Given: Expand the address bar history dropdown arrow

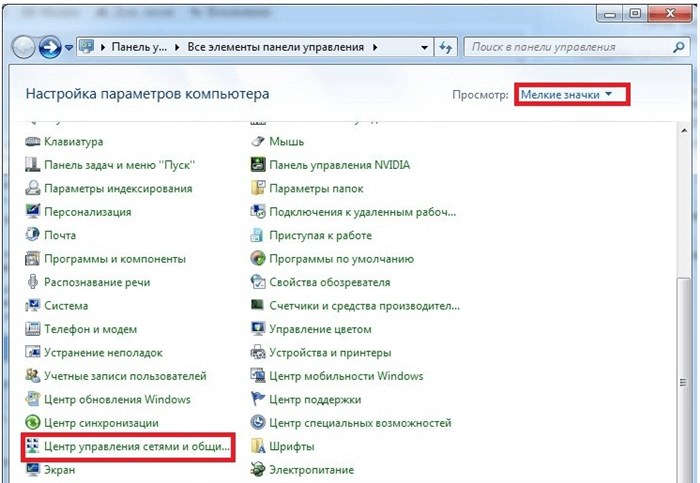Looking at the screenshot, I should click(x=424, y=47).
